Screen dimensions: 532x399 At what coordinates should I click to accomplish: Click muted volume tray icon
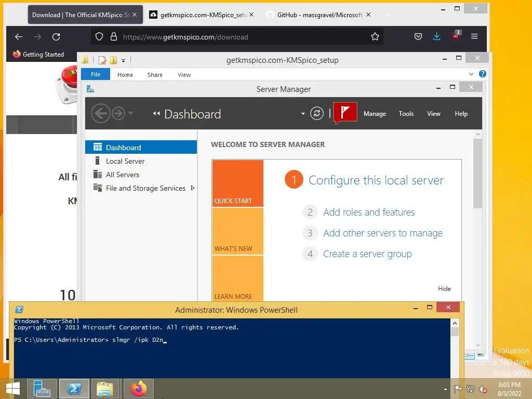(483, 389)
